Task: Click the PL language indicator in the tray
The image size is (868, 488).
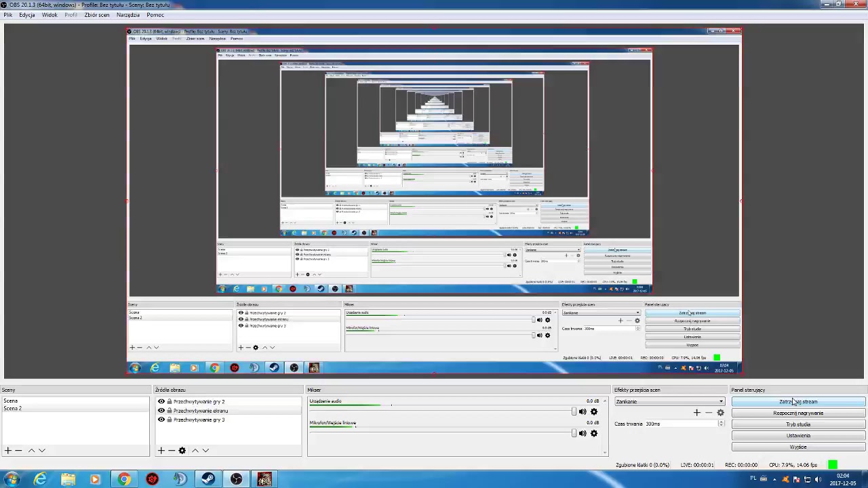Action: click(753, 479)
